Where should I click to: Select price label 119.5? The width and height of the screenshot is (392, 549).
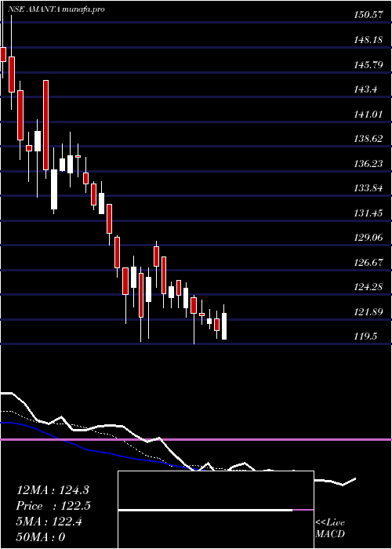click(x=366, y=336)
